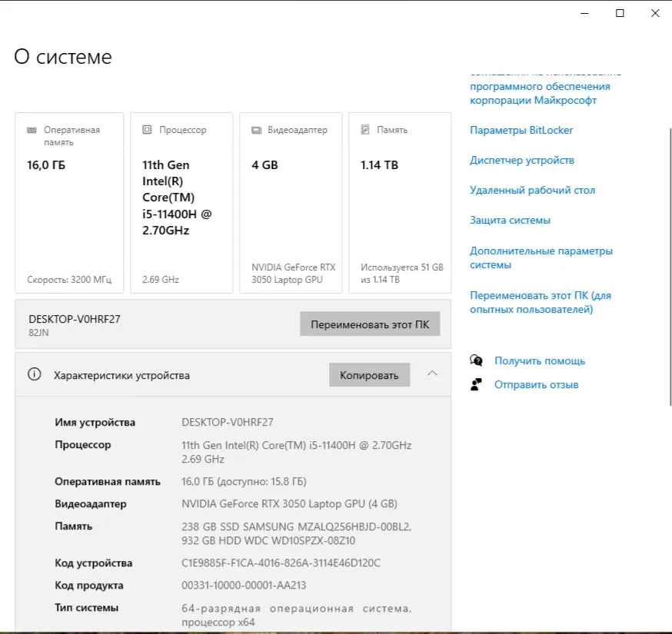672x634 pixels.
Task: Click product ID 00331-10000-00001-AA213
Action: 244,585
